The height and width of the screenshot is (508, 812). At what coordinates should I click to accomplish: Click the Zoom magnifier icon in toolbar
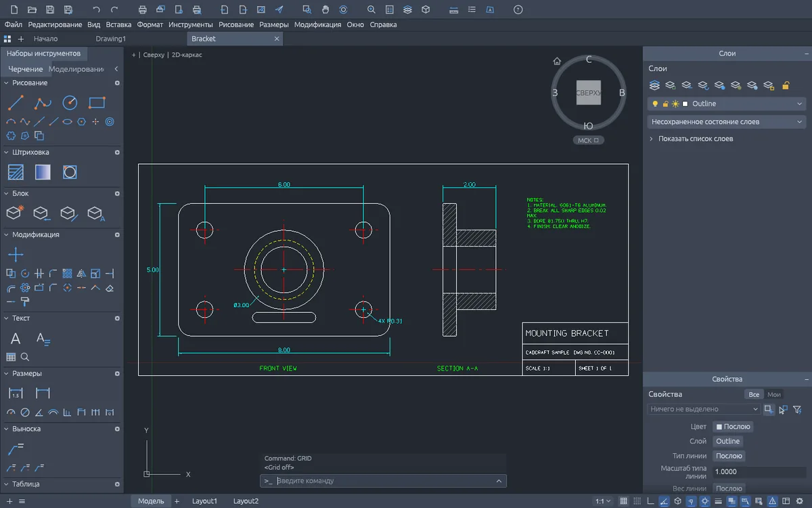coord(371,9)
